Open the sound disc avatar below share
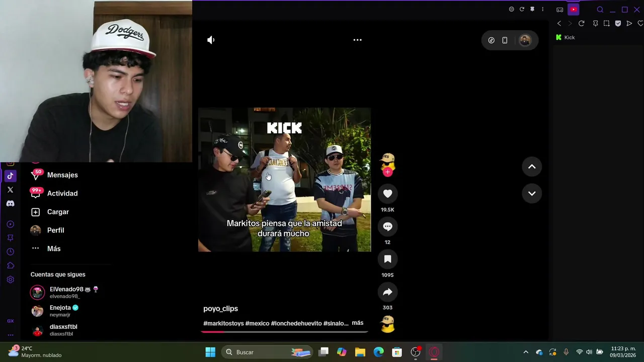This screenshot has height=362, width=644. (x=387, y=324)
